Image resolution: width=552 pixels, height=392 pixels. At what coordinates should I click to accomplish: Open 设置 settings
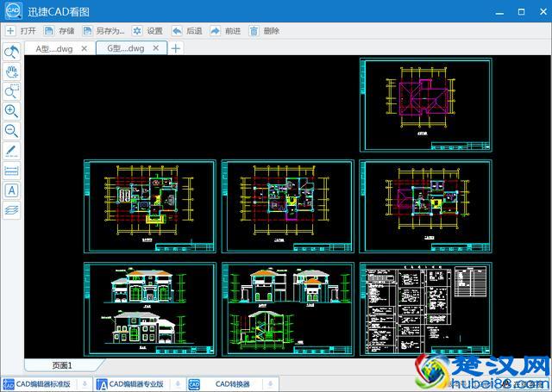147,31
